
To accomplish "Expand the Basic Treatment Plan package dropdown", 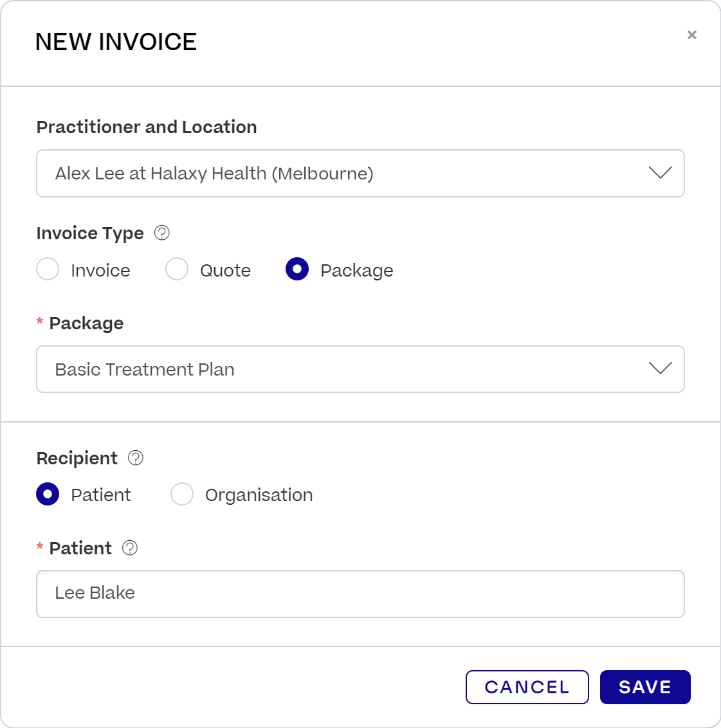I will [360, 369].
